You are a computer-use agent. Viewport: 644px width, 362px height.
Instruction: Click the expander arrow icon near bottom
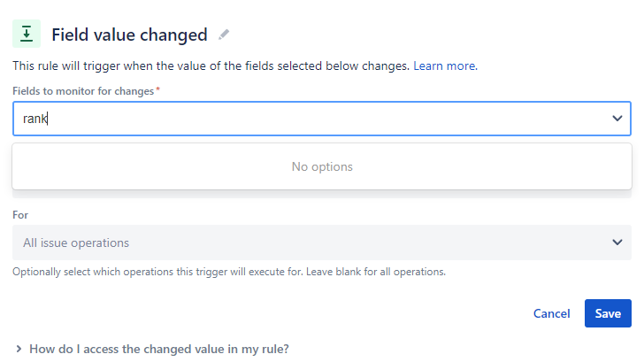click(x=19, y=349)
